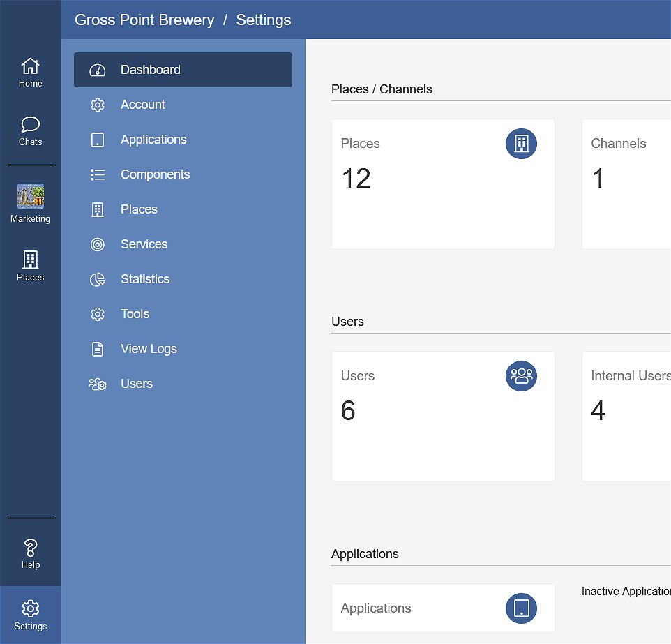Click the Users group-gear icon in the menu
The image size is (671, 644).
(x=98, y=384)
